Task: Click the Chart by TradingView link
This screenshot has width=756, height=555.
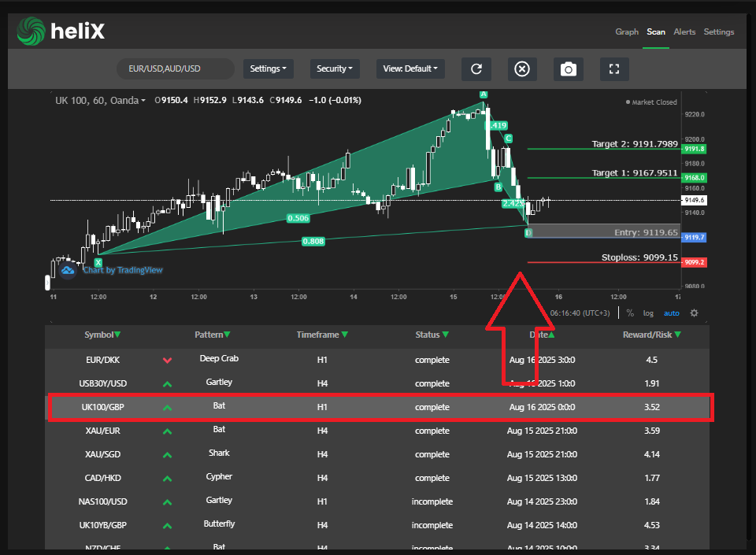Action: pyautogui.click(x=123, y=270)
